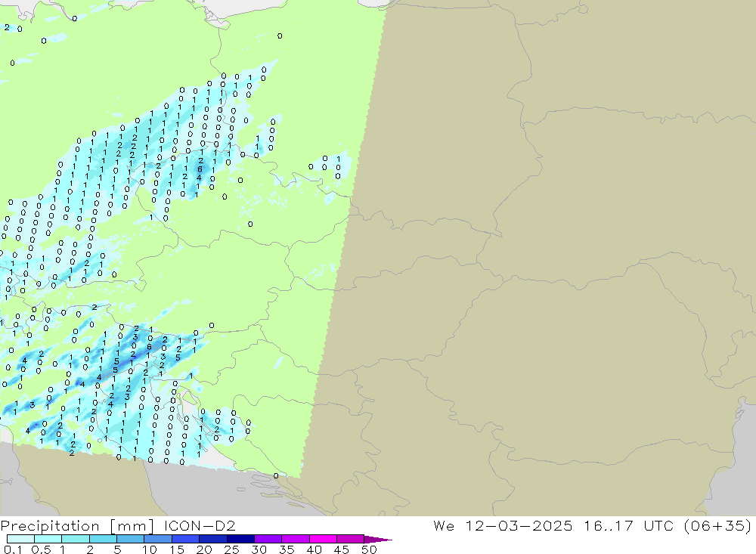Pick the 40–45 mm magenta legend box
Viewport: 756px width, 554px height.
tap(323, 539)
